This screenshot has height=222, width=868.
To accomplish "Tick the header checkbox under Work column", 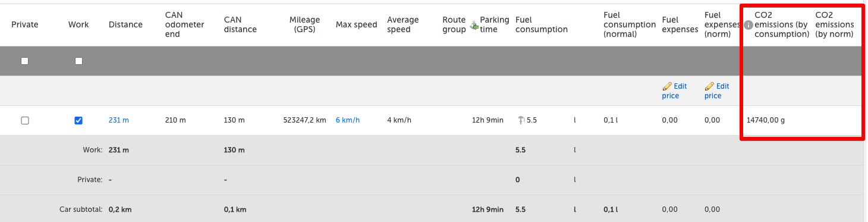I will coord(78,61).
